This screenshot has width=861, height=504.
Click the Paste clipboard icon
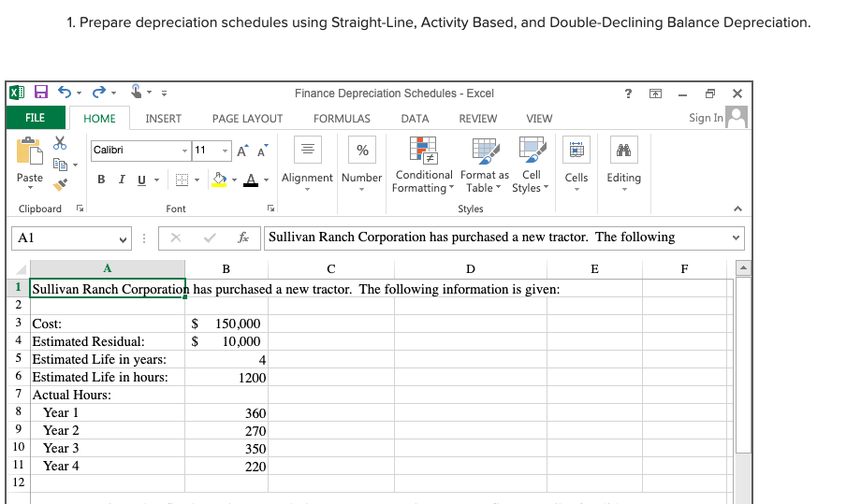(29, 151)
